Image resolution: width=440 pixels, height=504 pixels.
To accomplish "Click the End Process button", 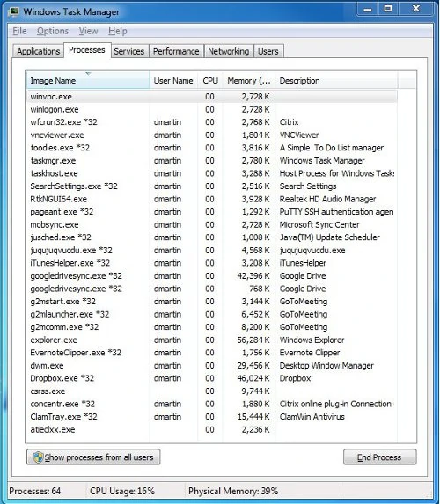I will tap(380, 457).
